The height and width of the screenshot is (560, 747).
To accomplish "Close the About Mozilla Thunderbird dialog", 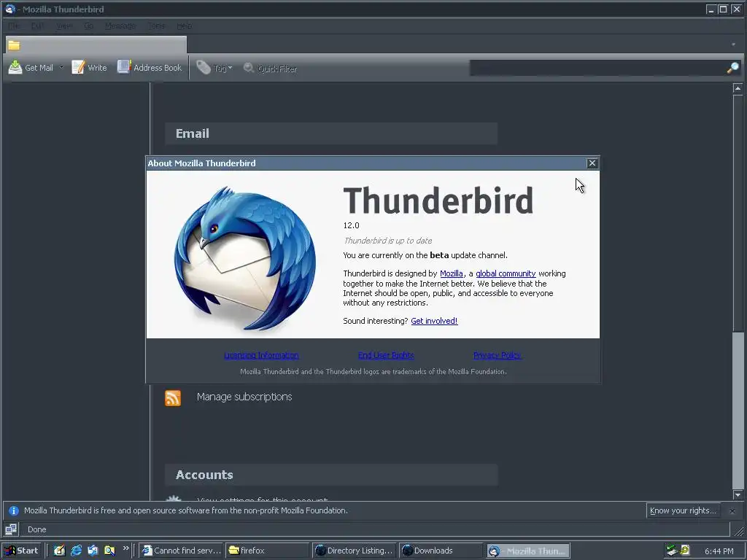I will (x=592, y=163).
